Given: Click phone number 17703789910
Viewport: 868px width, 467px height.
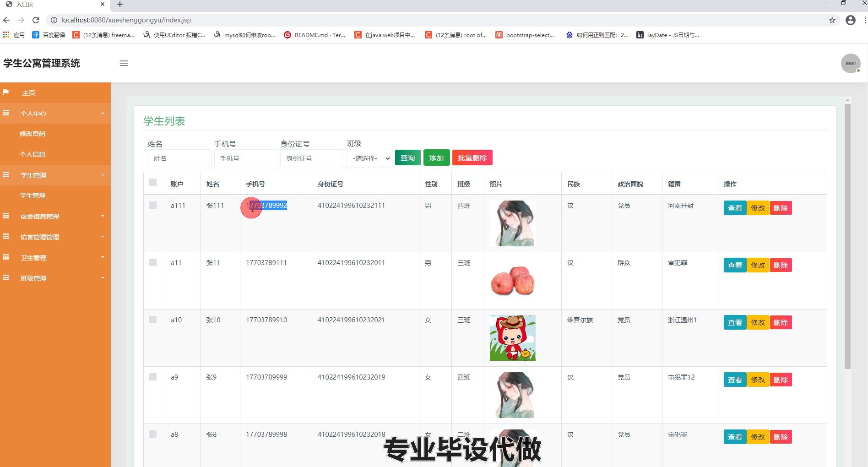Looking at the screenshot, I should (266, 320).
